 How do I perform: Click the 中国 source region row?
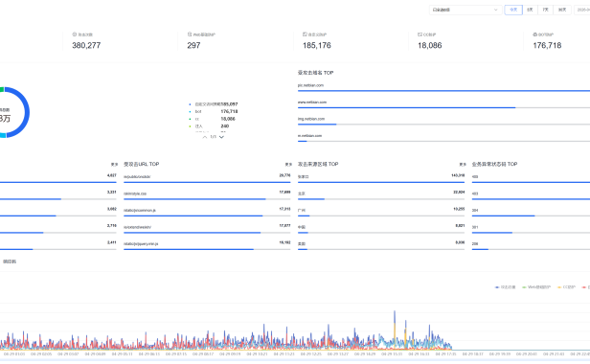pos(381,229)
